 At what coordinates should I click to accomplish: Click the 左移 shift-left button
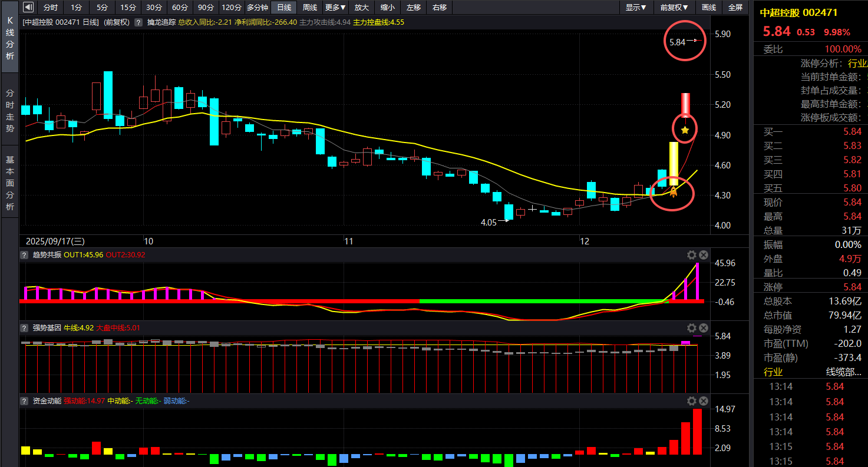414,8
